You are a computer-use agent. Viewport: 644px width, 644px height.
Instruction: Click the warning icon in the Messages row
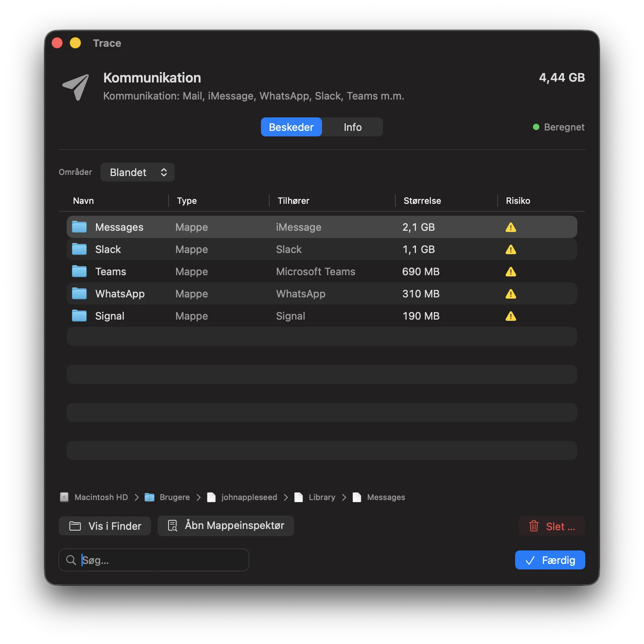[x=511, y=227]
